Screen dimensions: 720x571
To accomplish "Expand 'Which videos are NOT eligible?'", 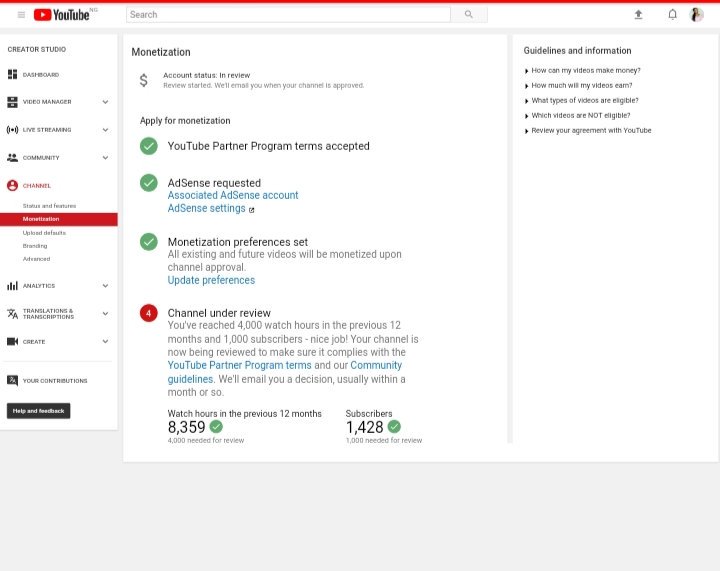I will click(x=577, y=116).
